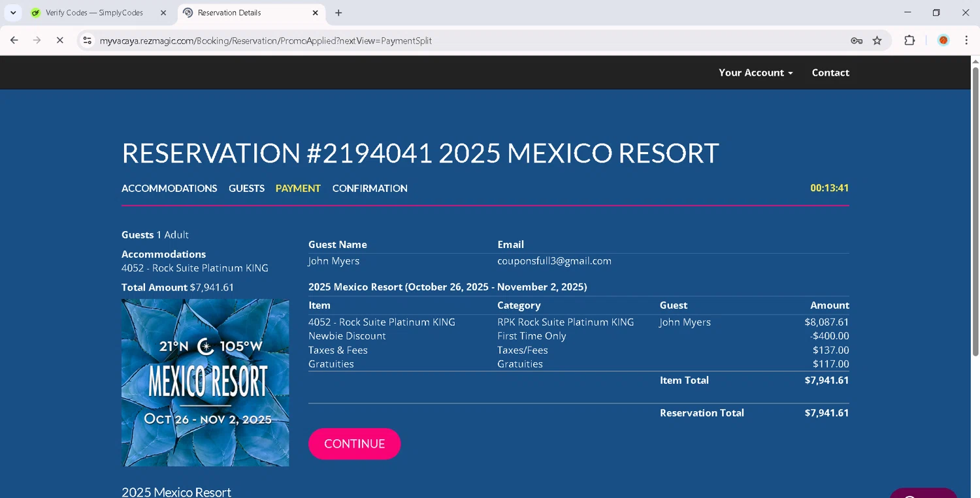The width and height of the screenshot is (980, 498).
Task: Open a new browser tab
Action: (x=338, y=12)
